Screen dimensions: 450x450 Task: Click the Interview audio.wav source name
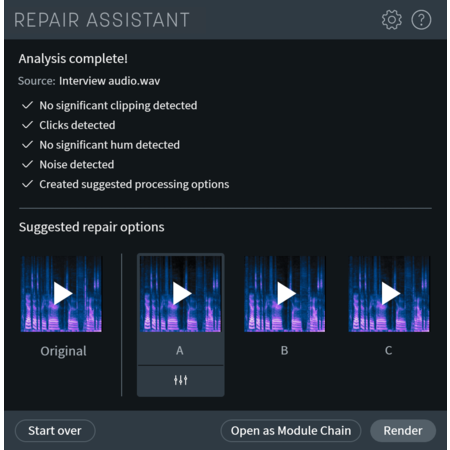click(110, 81)
